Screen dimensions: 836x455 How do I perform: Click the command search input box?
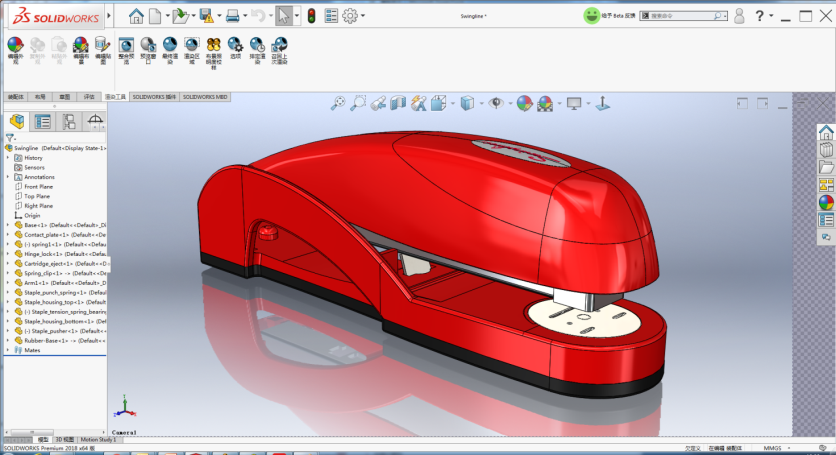coord(684,16)
